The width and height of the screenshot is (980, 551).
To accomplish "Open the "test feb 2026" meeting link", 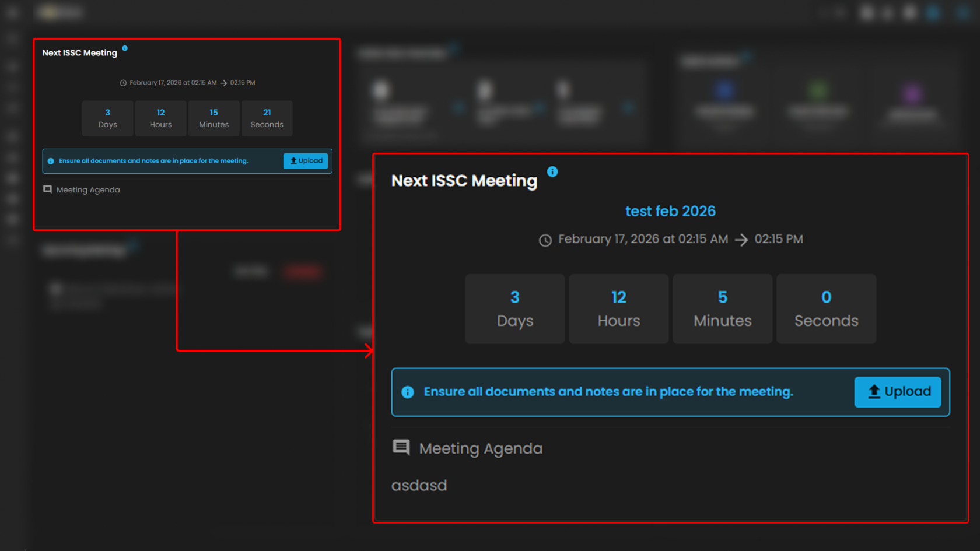I will [x=670, y=211].
